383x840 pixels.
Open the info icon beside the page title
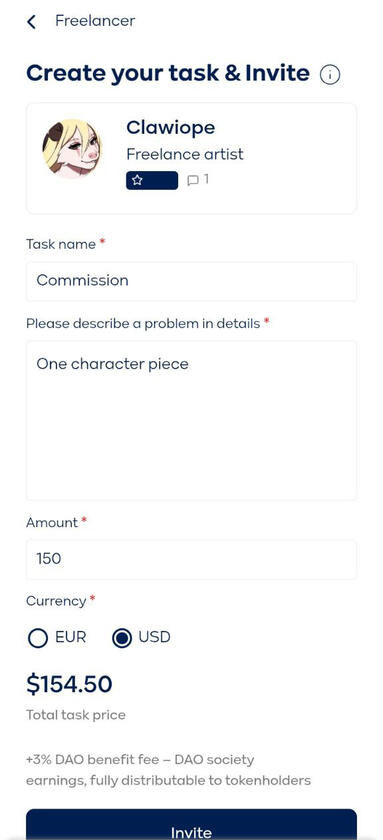[x=330, y=75]
